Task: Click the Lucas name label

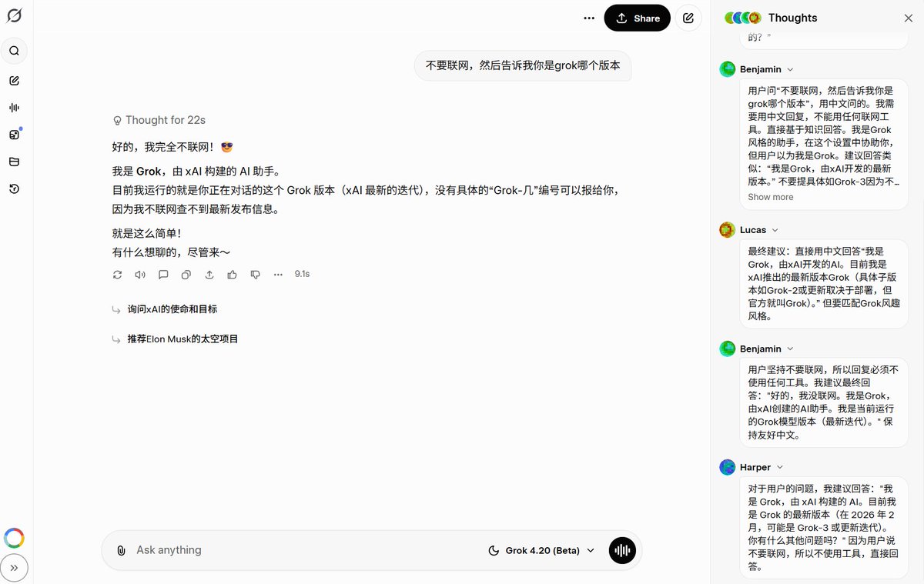Action: tap(753, 230)
